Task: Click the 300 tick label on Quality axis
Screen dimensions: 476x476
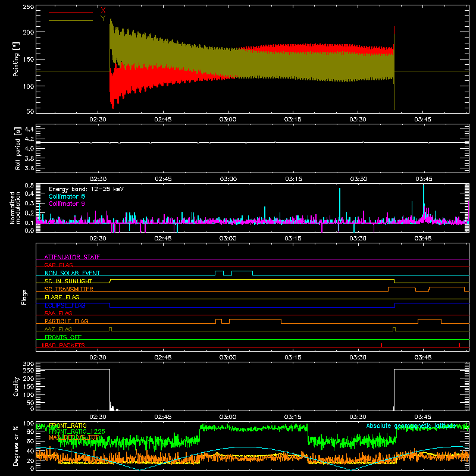Action: click(x=29, y=364)
